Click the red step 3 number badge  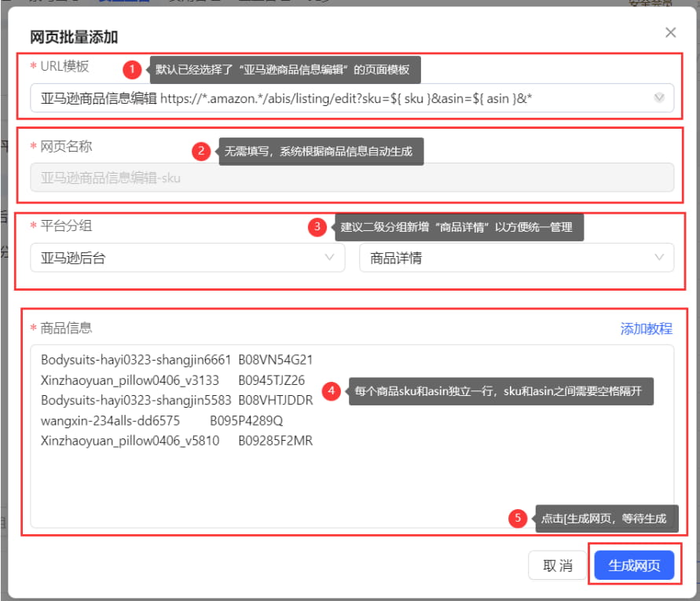pos(317,227)
